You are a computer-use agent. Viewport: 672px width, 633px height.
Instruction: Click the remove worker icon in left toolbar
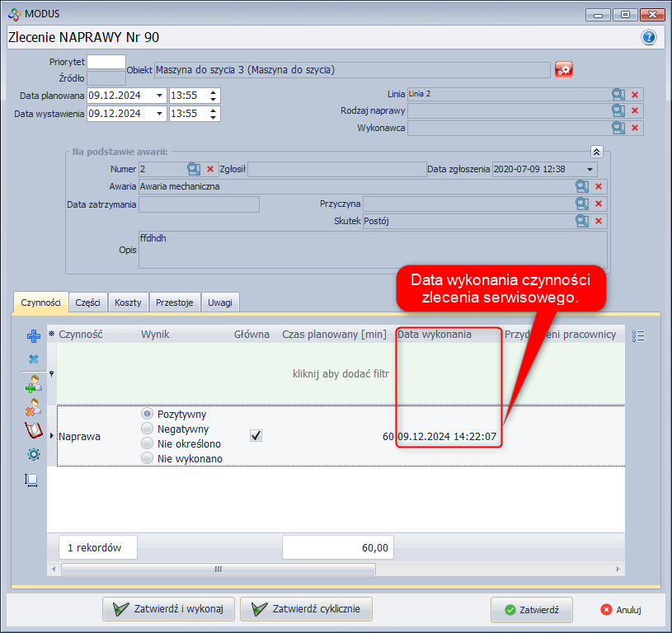point(33,407)
